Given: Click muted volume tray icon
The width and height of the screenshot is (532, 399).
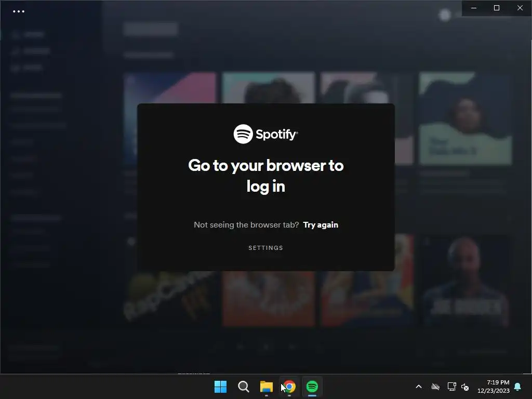Looking at the screenshot, I should point(465,387).
